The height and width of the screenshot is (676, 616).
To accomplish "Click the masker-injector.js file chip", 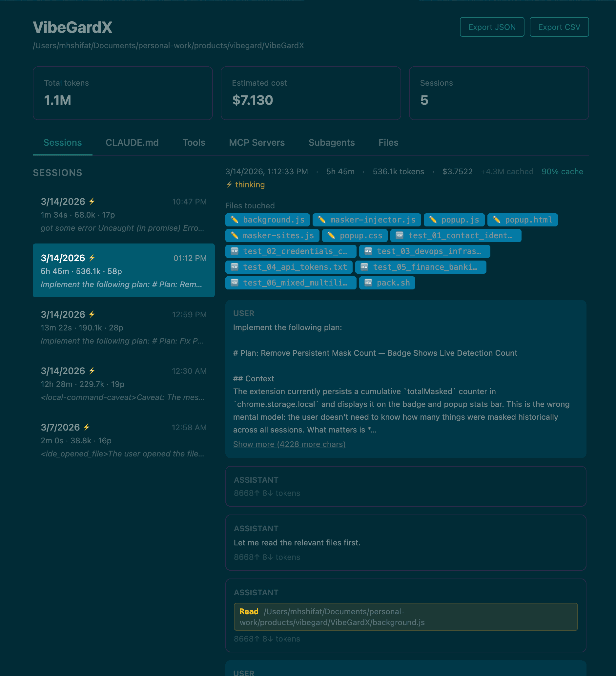I will 366,220.
